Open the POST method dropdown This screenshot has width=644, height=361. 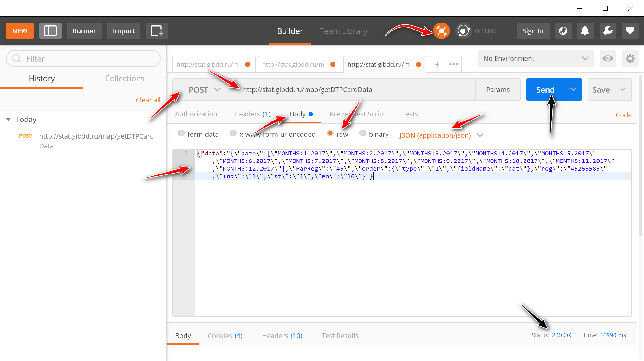(x=205, y=90)
